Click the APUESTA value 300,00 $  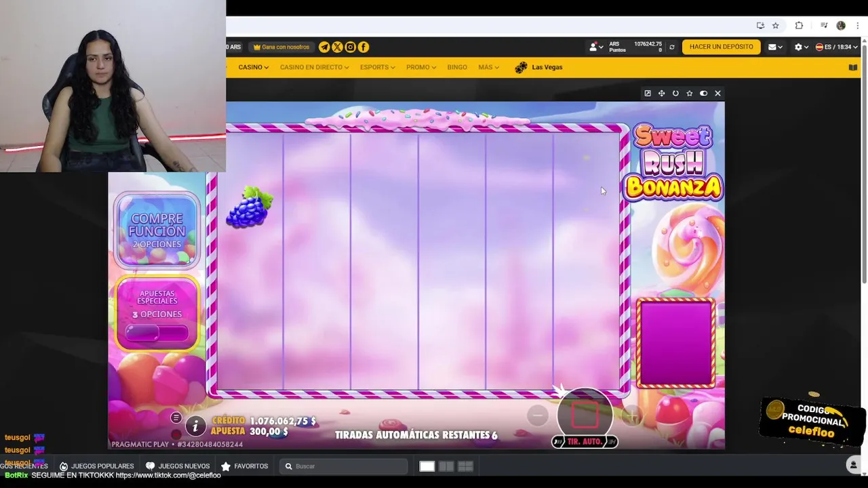click(x=269, y=431)
